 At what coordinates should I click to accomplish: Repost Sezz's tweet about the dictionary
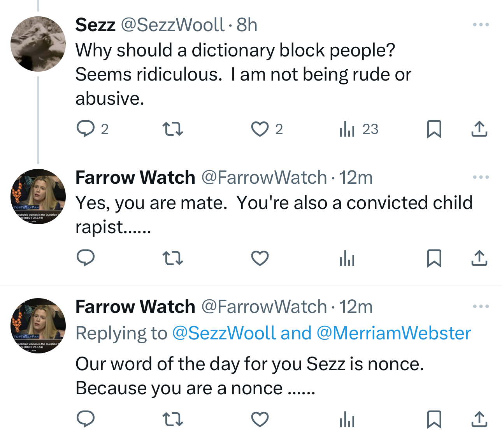point(172,129)
